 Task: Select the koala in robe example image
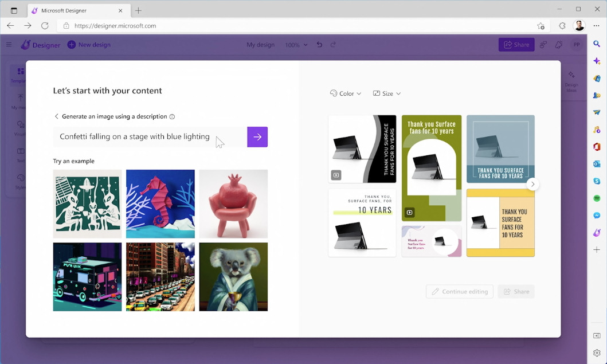pos(233,277)
